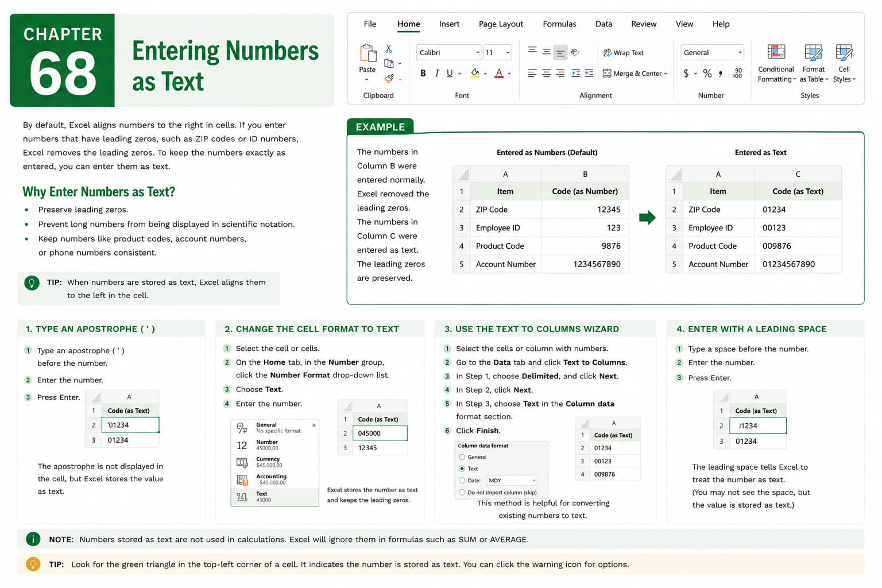Choose Number in number format list
Viewport: 882px width, 588px height.
pyautogui.click(x=275, y=445)
